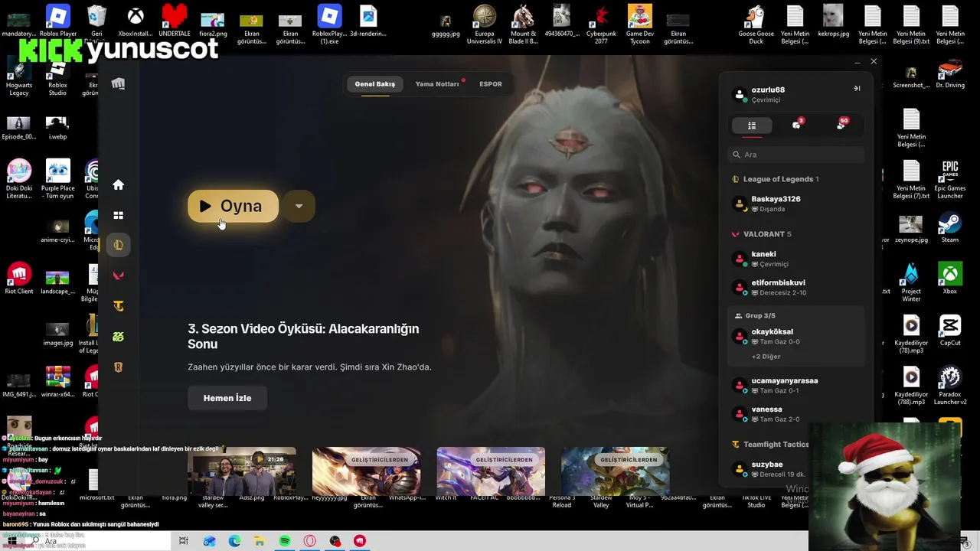Open the video thumbnail showing 21:26

pyautogui.click(x=241, y=471)
